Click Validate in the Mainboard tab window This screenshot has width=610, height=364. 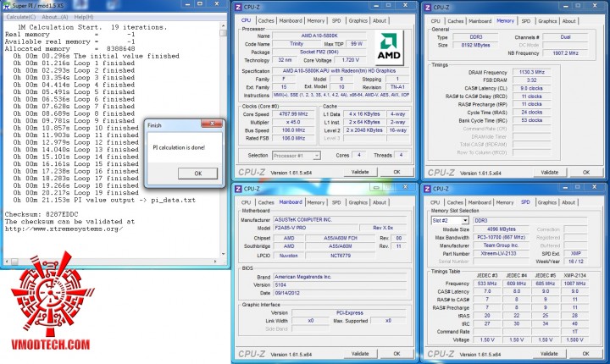click(360, 354)
